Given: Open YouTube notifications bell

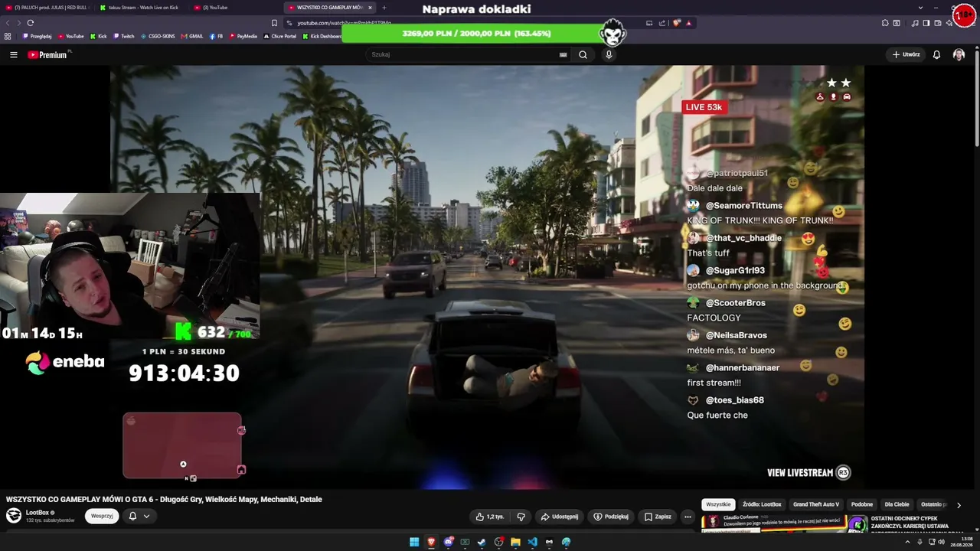Looking at the screenshot, I should click(x=936, y=55).
